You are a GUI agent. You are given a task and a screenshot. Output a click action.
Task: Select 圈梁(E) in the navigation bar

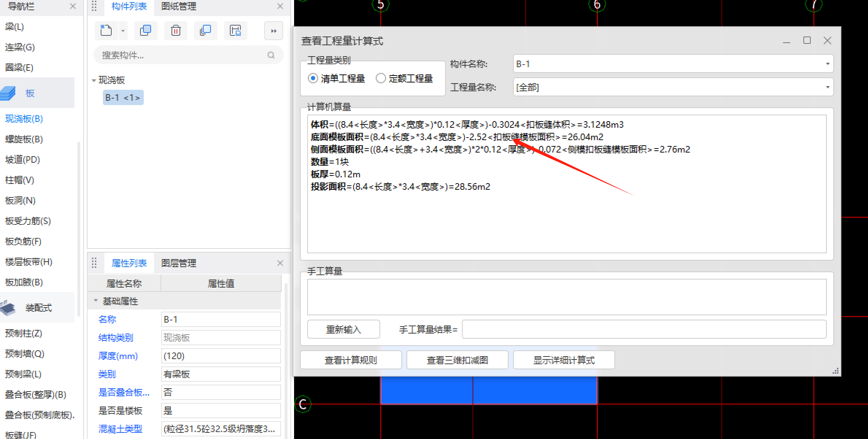pos(19,68)
